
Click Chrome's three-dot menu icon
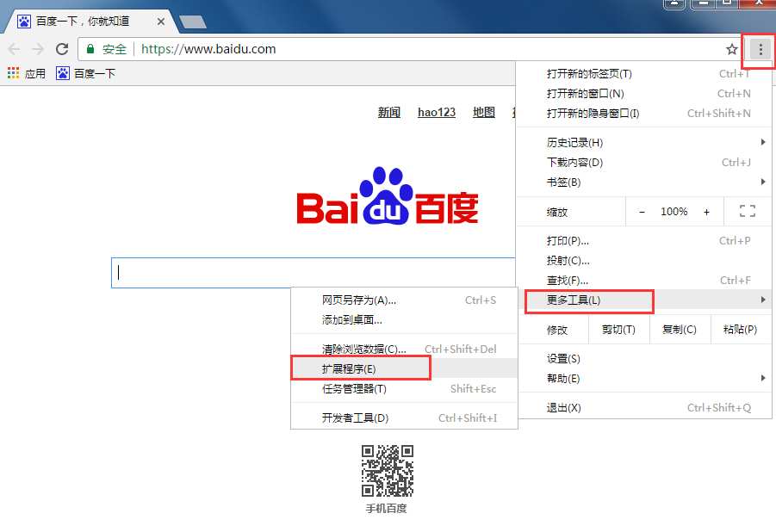click(758, 49)
